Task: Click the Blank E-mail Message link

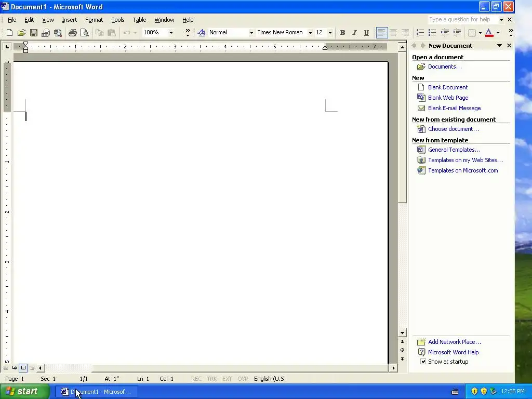Action: [454, 108]
